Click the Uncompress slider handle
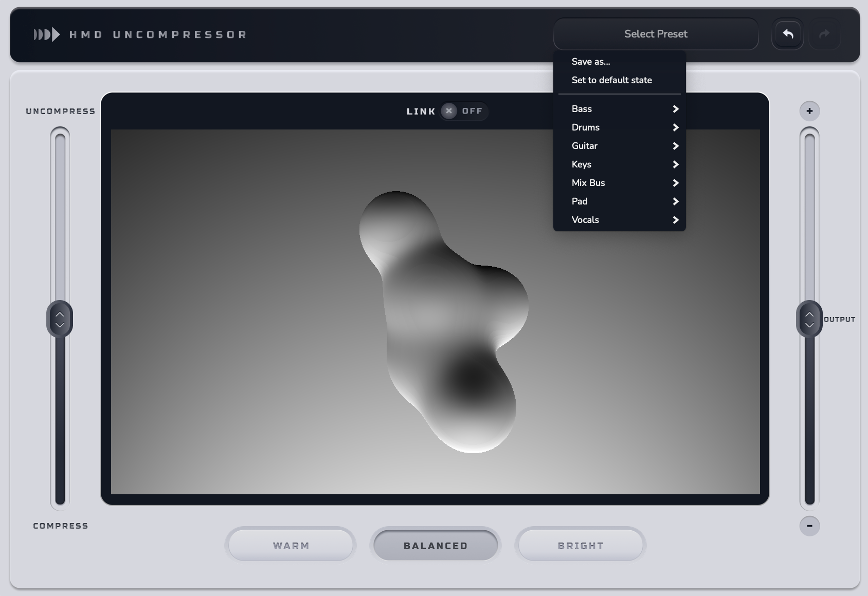This screenshot has width=868, height=596. 60,319
